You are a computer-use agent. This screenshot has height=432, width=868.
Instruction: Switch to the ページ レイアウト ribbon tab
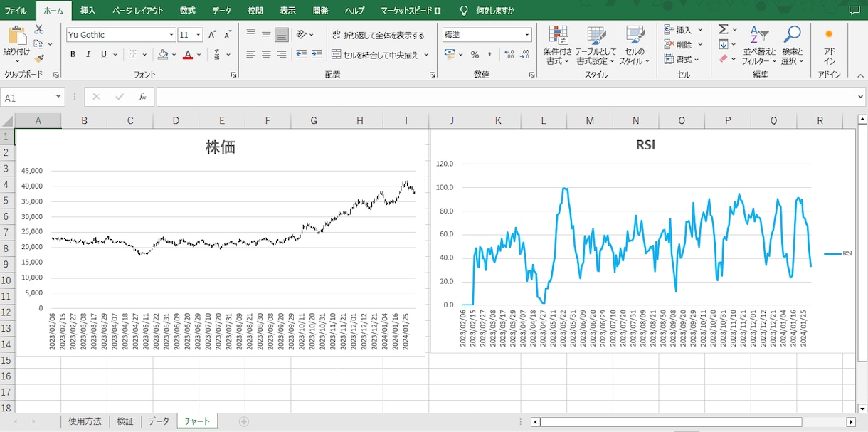[x=138, y=11]
